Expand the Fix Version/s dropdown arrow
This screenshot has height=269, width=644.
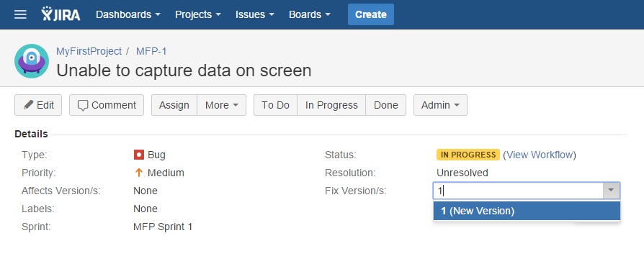pyautogui.click(x=611, y=191)
